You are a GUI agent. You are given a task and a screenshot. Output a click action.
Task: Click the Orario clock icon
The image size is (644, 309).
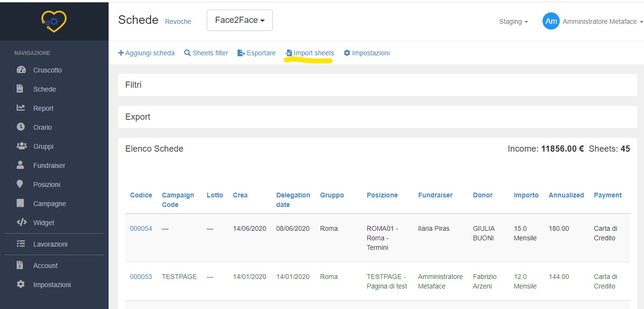21,127
